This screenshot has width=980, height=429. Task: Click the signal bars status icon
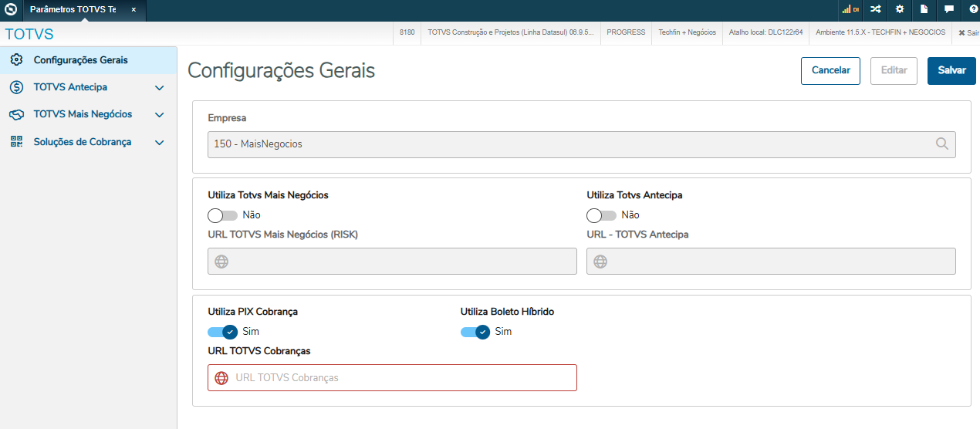[850, 10]
